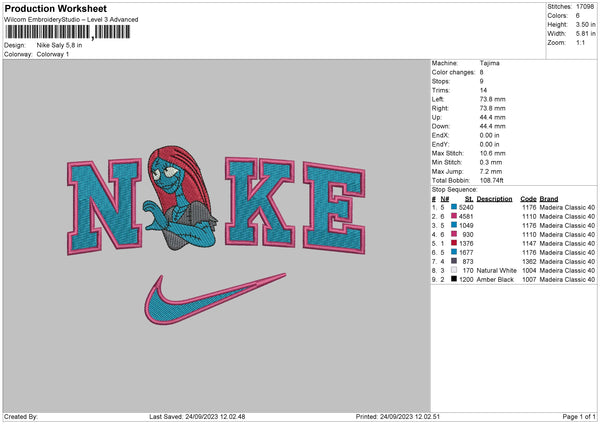
Task: Click the embroidered letter E in the design
Action: 334,208
